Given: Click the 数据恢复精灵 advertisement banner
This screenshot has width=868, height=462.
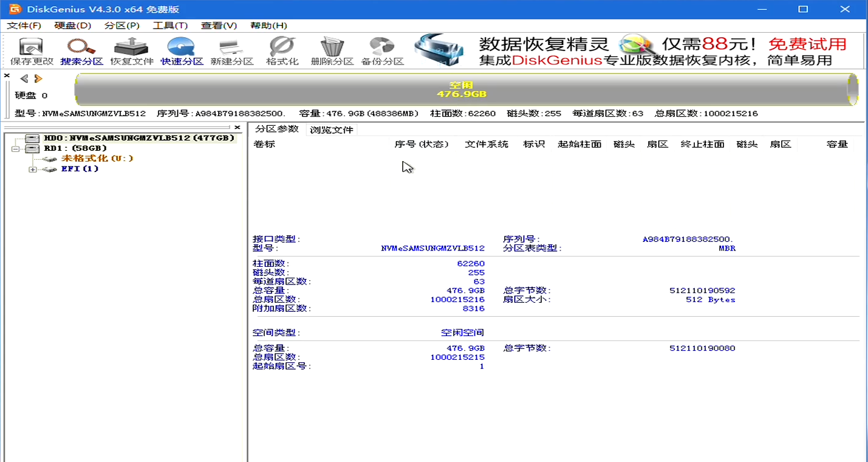Looking at the screenshot, I should 638,51.
